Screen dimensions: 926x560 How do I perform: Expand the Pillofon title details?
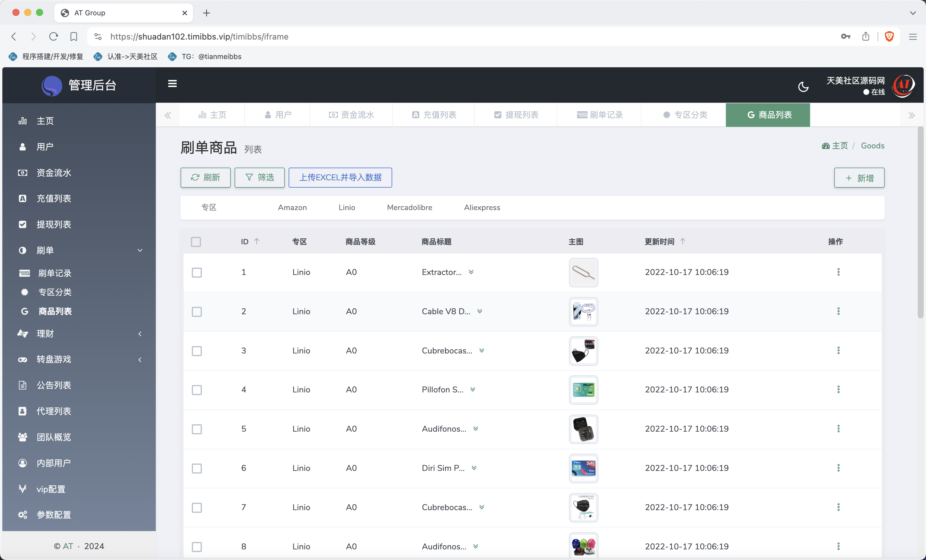click(x=472, y=390)
